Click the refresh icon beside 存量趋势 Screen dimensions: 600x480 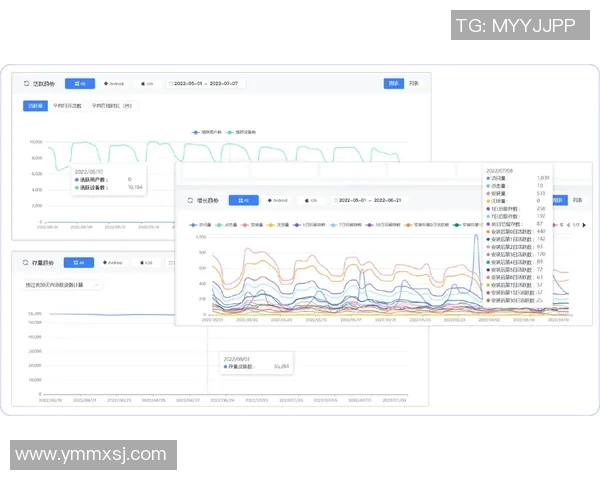pos(25,263)
